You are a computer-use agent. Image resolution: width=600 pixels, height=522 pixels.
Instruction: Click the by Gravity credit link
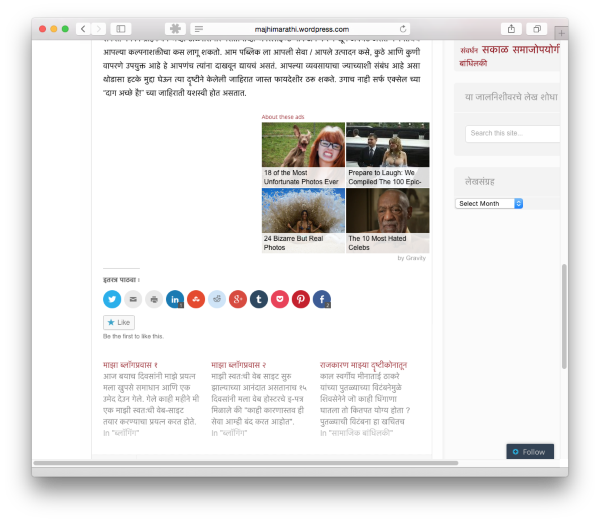[x=412, y=258]
